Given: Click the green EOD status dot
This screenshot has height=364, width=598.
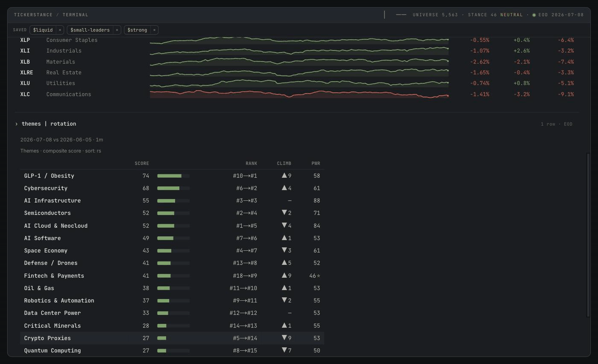Looking at the screenshot, I should [x=534, y=15].
